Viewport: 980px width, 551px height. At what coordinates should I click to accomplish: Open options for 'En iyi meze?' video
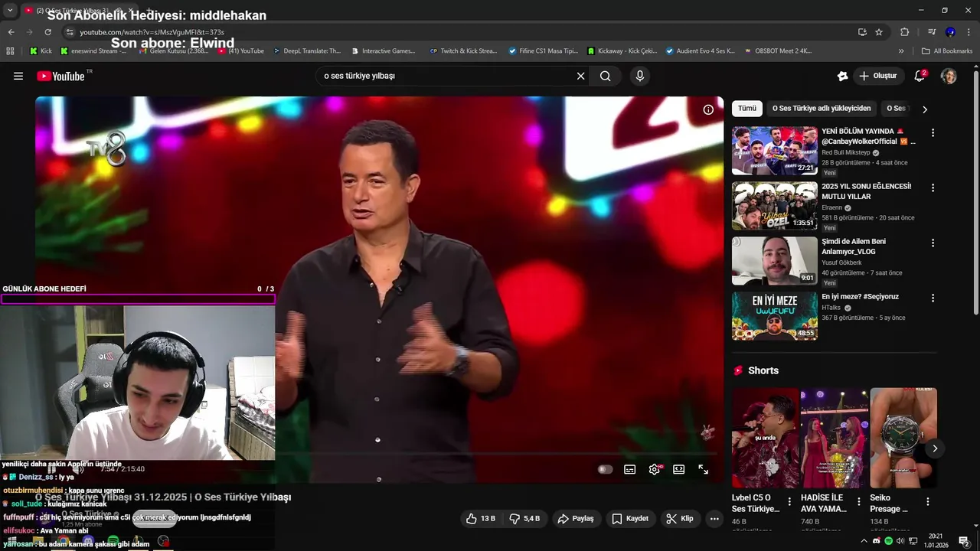(933, 298)
